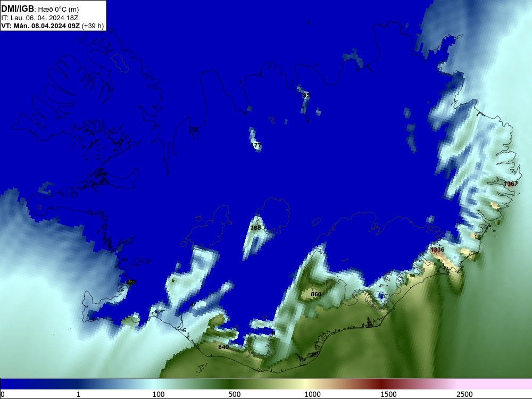Click the '1000' label on the color scale
This screenshot has height=399, width=532.
point(312,394)
